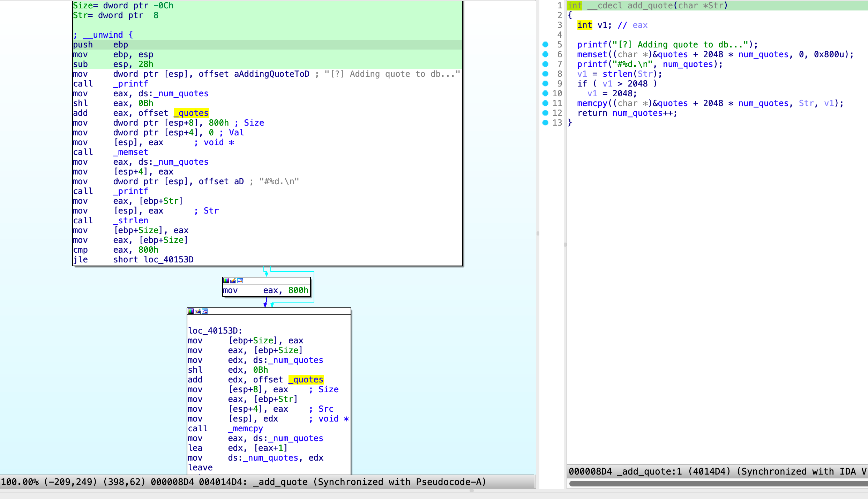Click 'Str= dword ptr 8' variable definition
The width and height of the screenshot is (868, 499).
tap(116, 15)
